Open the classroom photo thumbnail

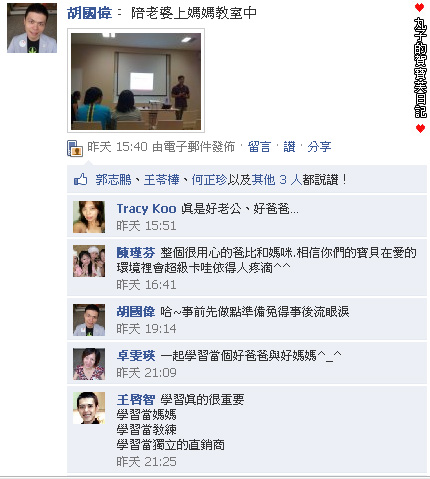[x=136, y=80]
